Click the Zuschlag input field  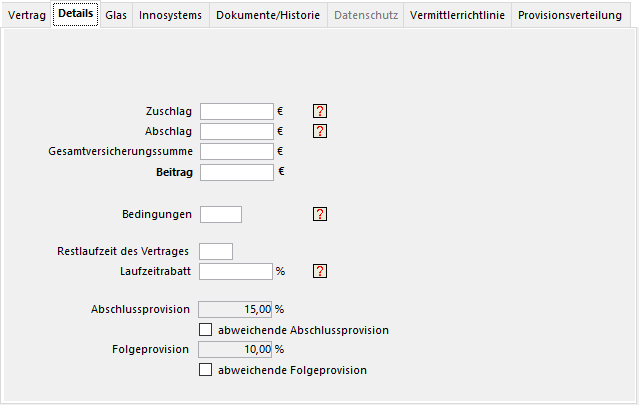click(237, 111)
